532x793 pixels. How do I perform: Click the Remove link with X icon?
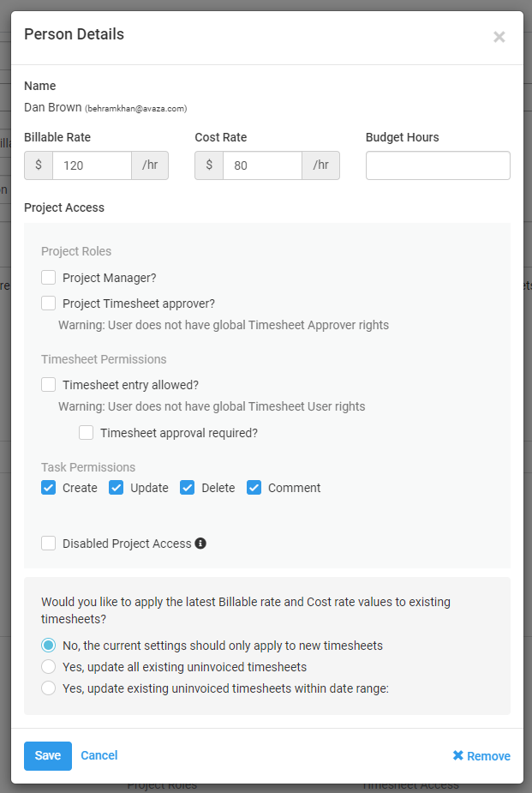click(481, 756)
